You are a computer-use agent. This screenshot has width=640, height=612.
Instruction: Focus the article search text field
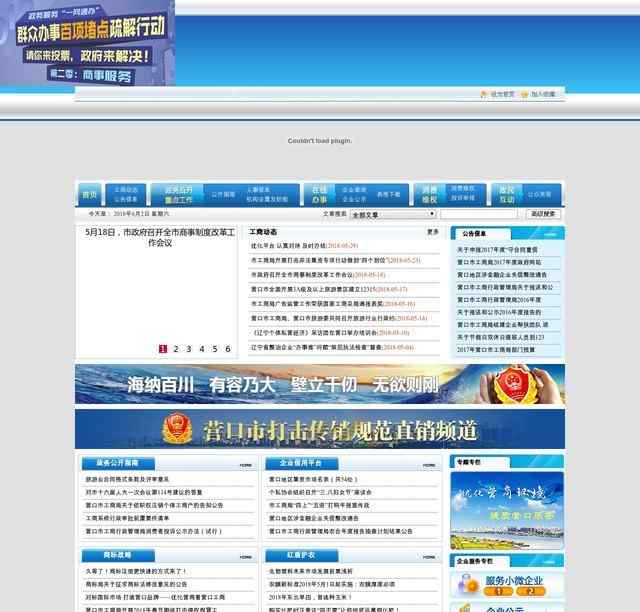pyautogui.click(x=478, y=214)
